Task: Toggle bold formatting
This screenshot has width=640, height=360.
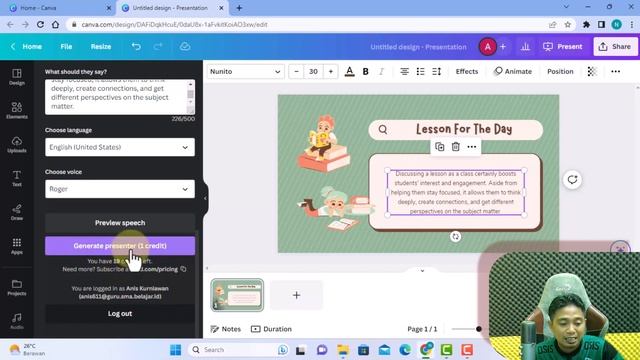Action: [366, 71]
